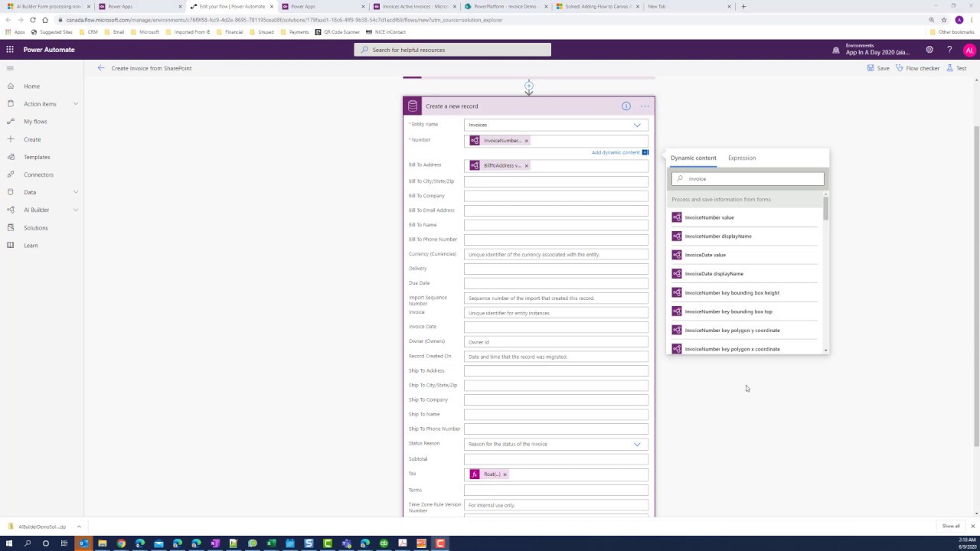This screenshot has width=980, height=551.
Task: Select the Dynamic content tab
Action: [694, 158]
